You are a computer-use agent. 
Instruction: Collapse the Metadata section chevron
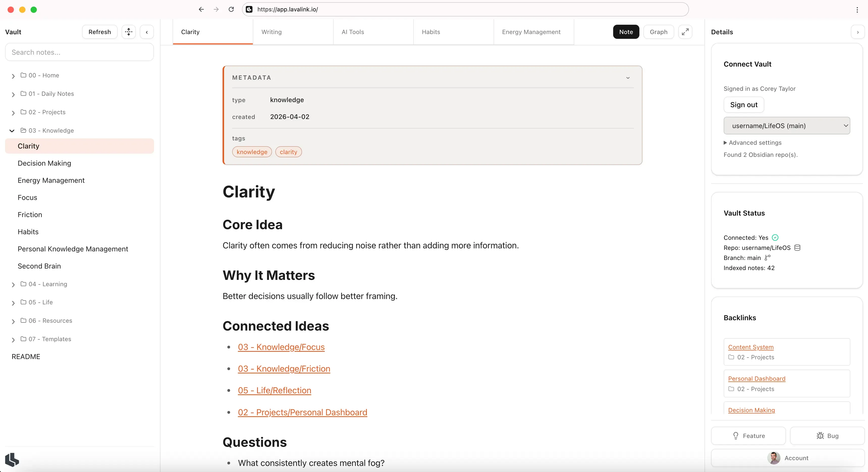coord(628,78)
